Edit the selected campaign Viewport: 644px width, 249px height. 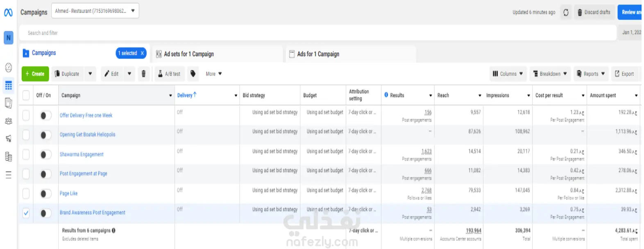111,74
